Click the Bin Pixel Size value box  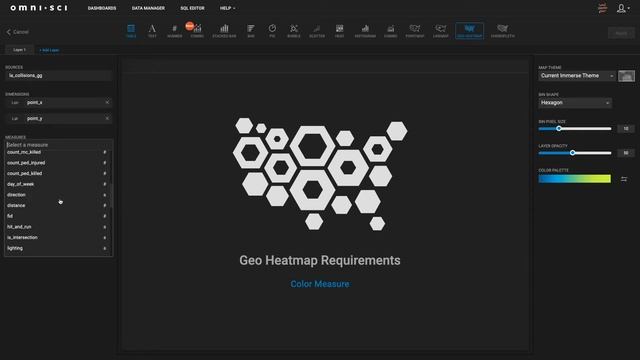point(626,129)
